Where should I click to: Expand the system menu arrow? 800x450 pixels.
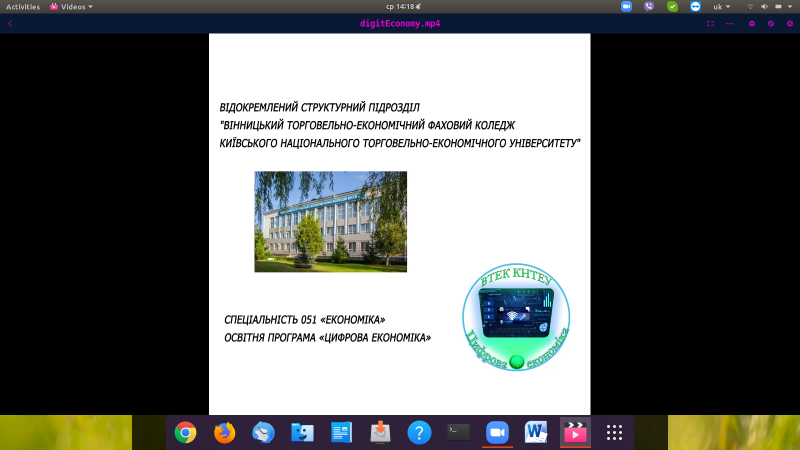click(x=790, y=7)
